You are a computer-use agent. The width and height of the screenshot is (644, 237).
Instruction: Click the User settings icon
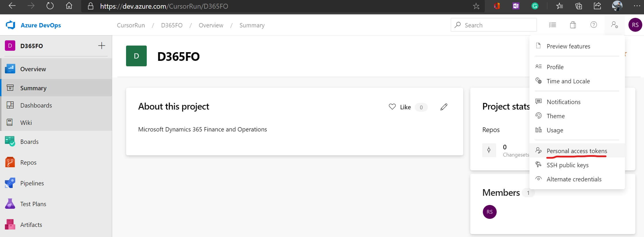[614, 25]
